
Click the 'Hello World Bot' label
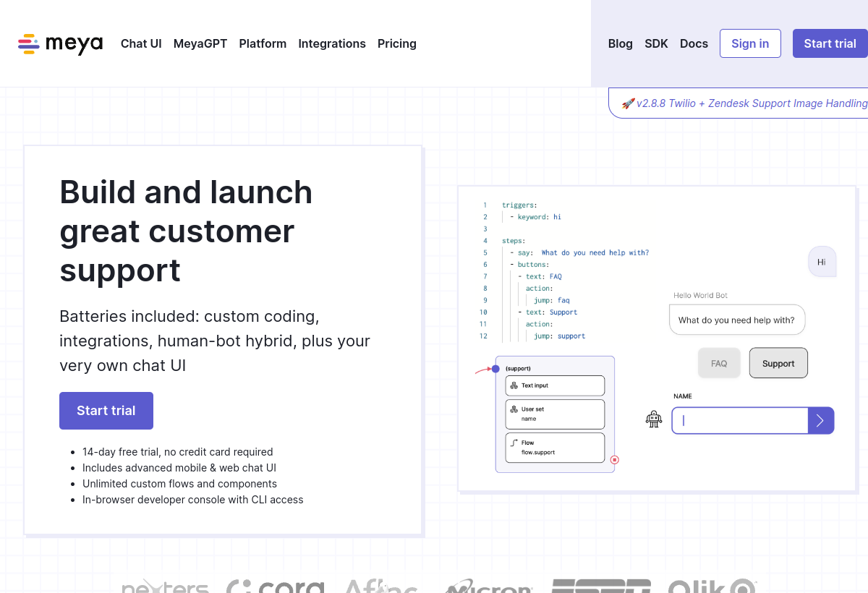pyautogui.click(x=700, y=295)
